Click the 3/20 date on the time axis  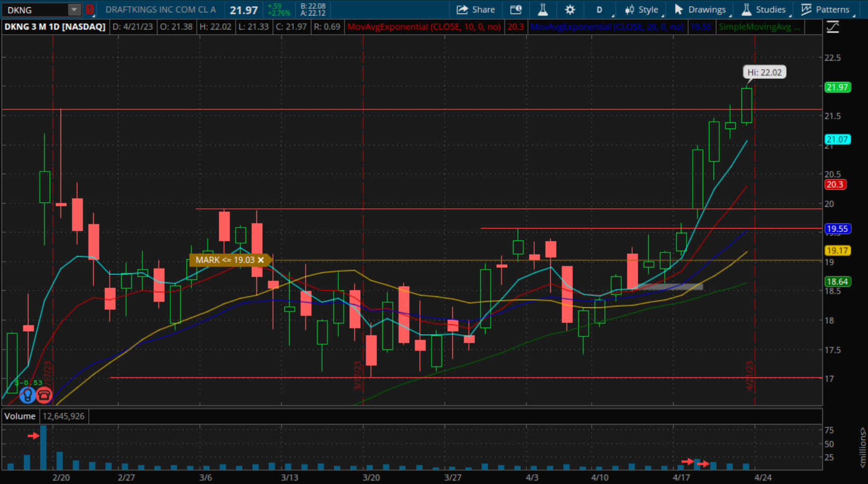371,477
